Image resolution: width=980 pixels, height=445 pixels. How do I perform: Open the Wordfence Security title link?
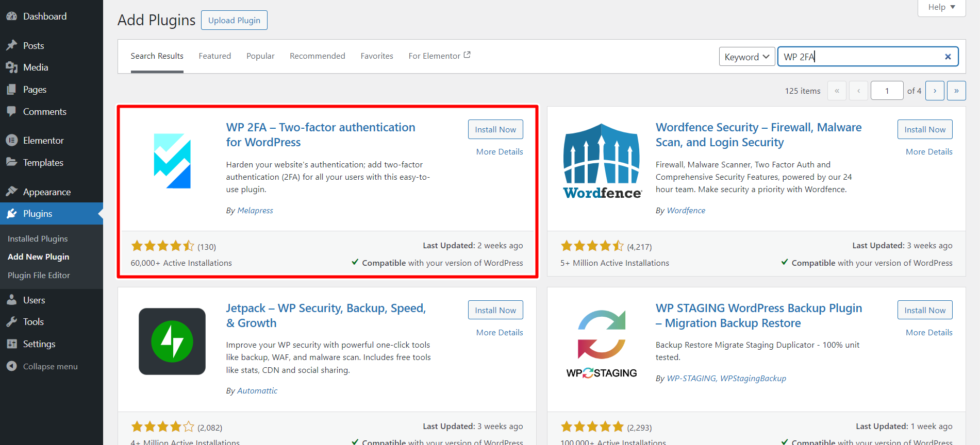click(x=758, y=135)
